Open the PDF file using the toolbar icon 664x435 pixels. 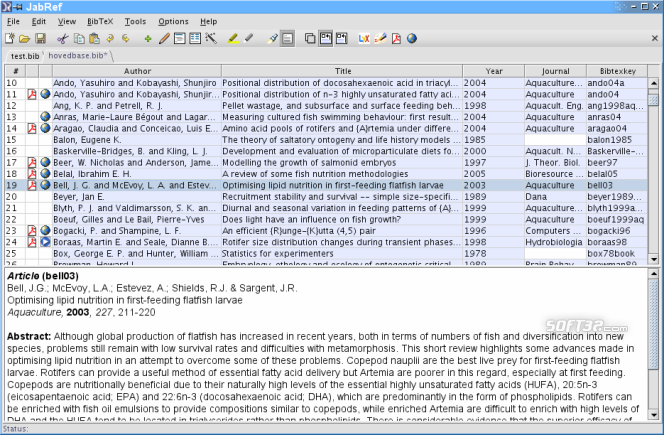click(x=396, y=39)
